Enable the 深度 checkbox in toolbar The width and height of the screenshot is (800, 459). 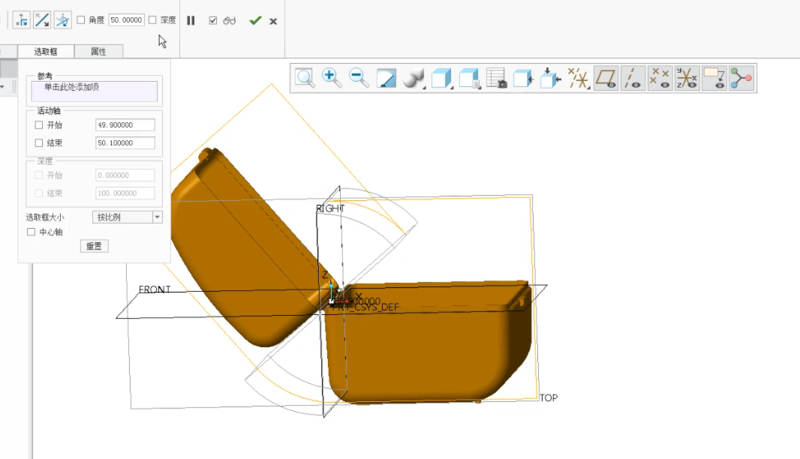click(152, 20)
